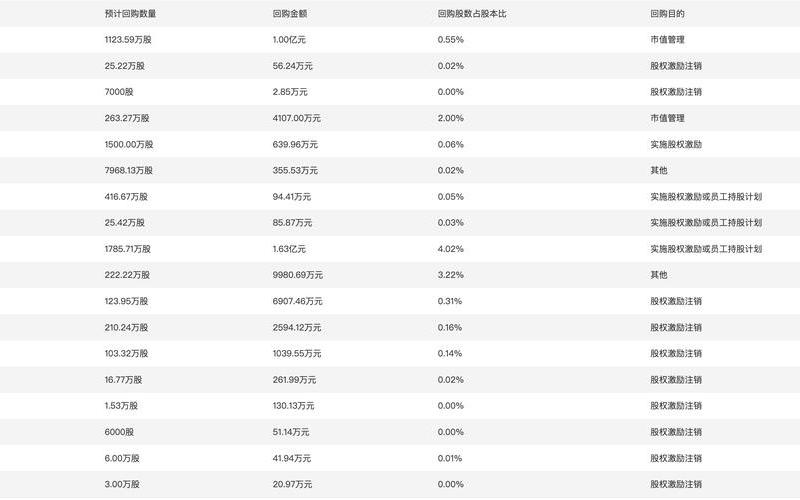This screenshot has height=500, width=800.
Task: Click the 1.00亿元 amount cell
Action: coord(289,40)
